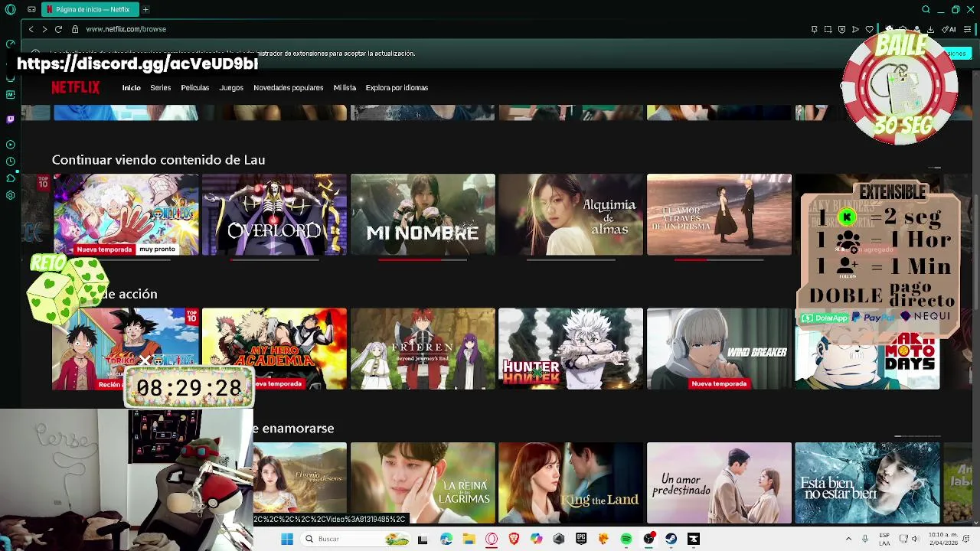Open the Series menu item

click(160, 87)
